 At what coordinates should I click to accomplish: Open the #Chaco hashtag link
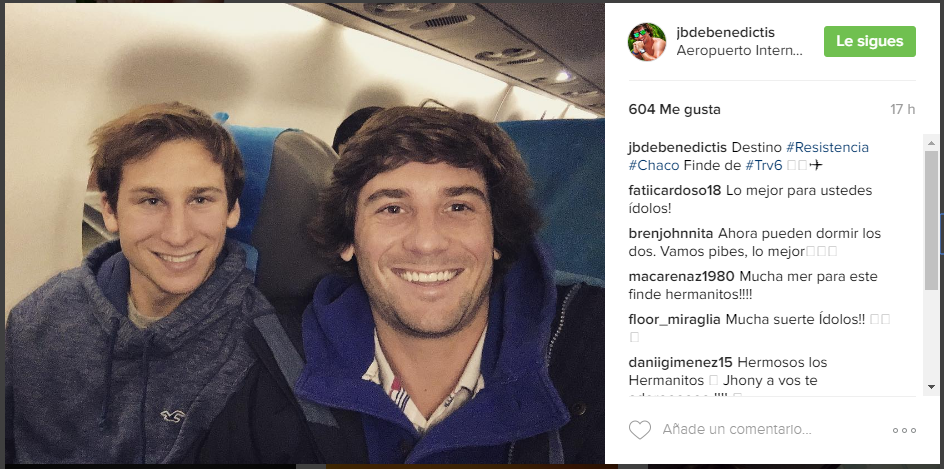(654, 166)
